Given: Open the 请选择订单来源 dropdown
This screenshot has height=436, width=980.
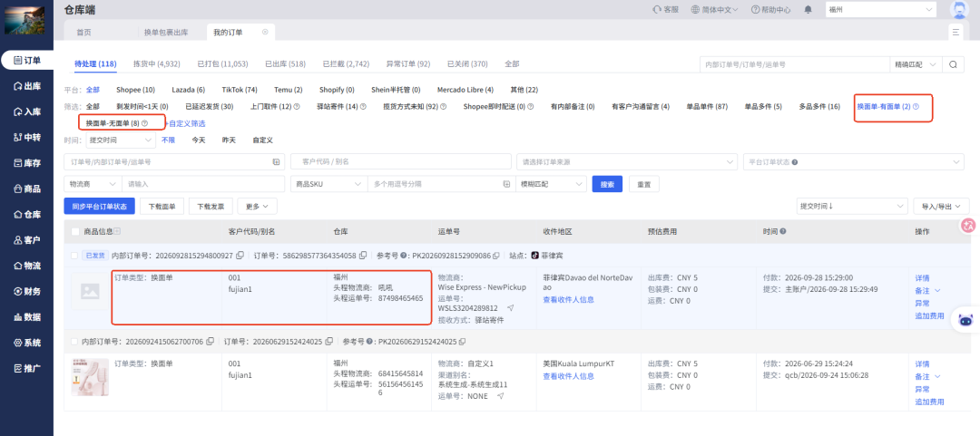Looking at the screenshot, I should coord(627,161).
